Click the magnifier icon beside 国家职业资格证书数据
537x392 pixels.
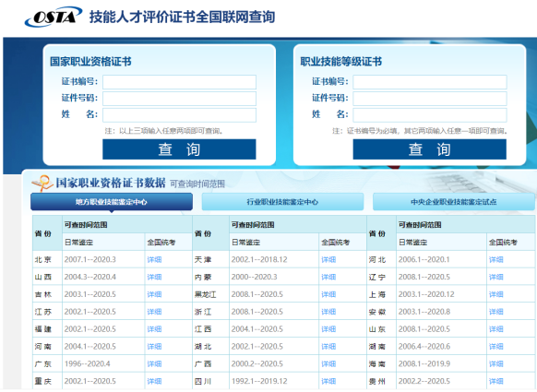[42, 184]
